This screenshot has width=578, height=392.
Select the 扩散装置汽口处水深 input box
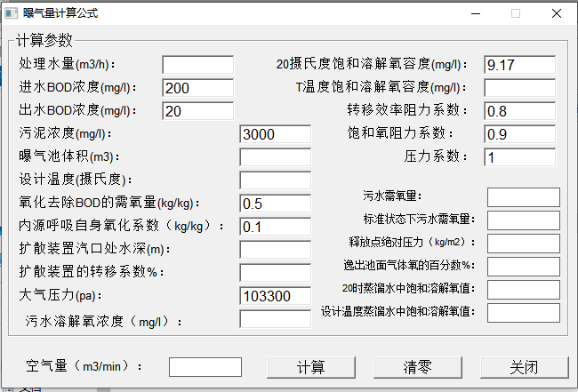click(x=275, y=250)
